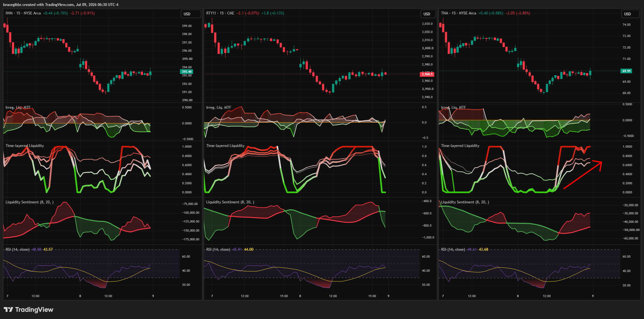Click the date 7 on TNA time axis

443,296
